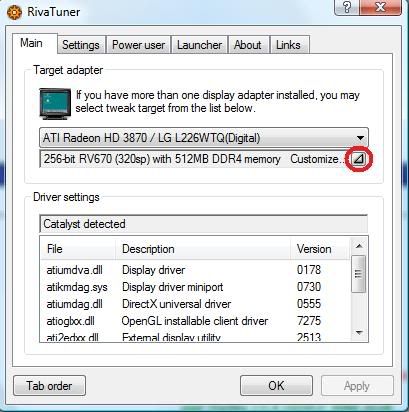Click the driver list scroll up arrow
The width and height of the screenshot is (409, 412).
click(359, 246)
